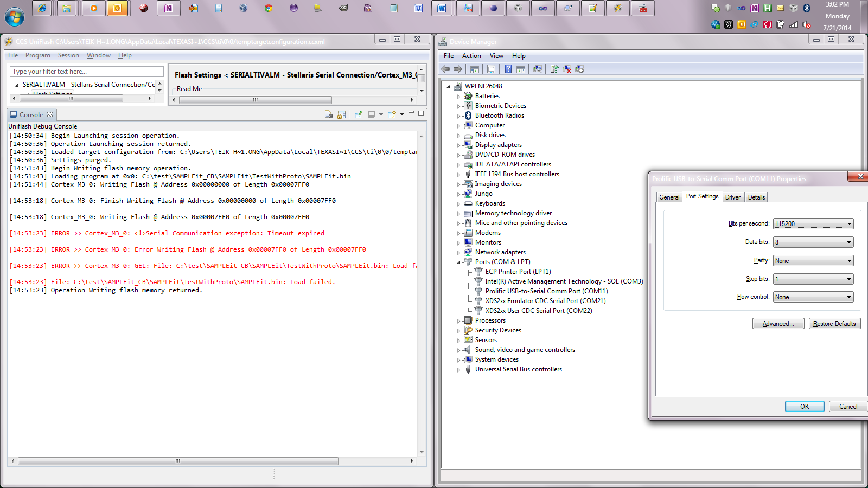The image size is (868, 488).
Task: Go forward in Device Manager toolbar
Action: click(457, 69)
